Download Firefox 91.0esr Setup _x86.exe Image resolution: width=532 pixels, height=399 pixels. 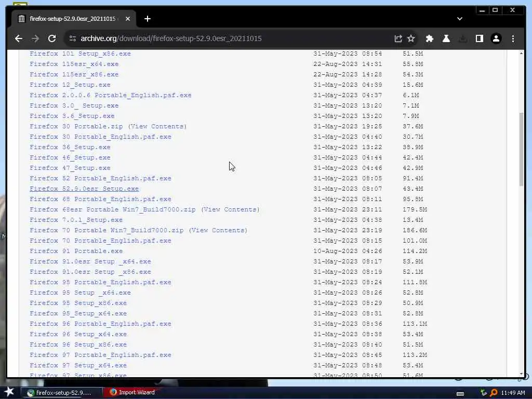[x=90, y=272]
